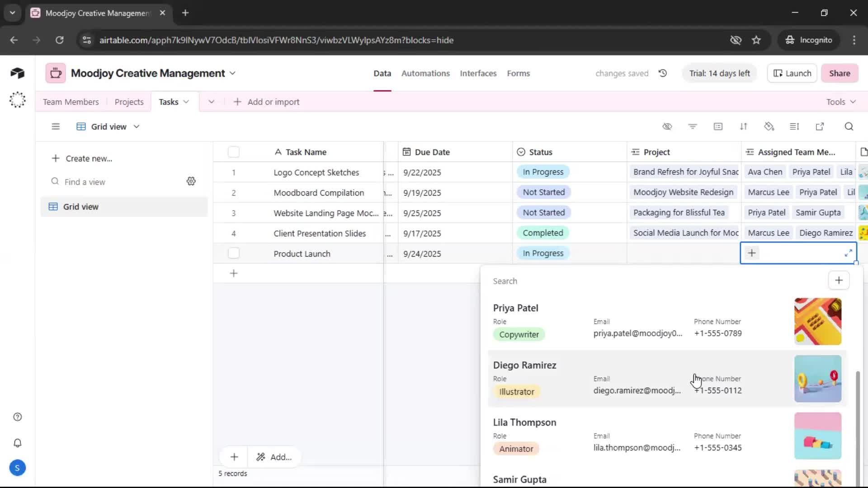Viewport: 868px width, 488px height.
Task: Click the Search field in the record picker
Action: tap(658, 281)
